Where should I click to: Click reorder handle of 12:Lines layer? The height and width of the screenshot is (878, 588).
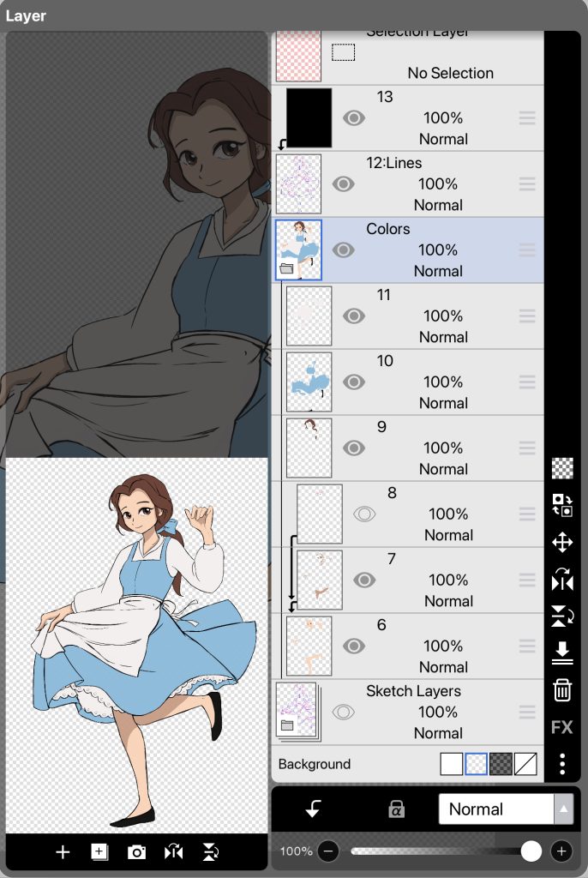pyautogui.click(x=527, y=183)
